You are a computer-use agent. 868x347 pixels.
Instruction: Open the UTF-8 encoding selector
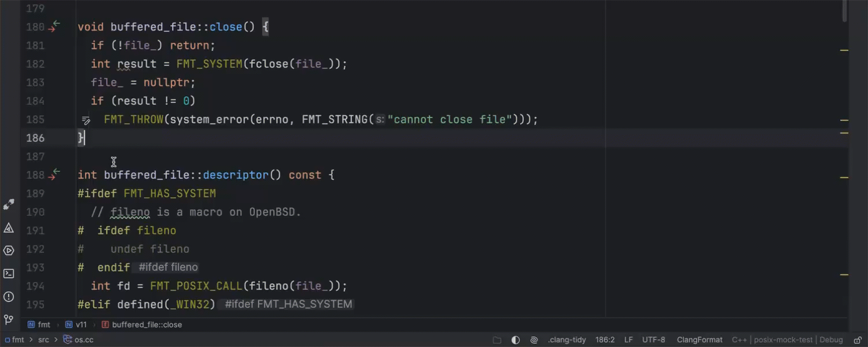coord(653,340)
